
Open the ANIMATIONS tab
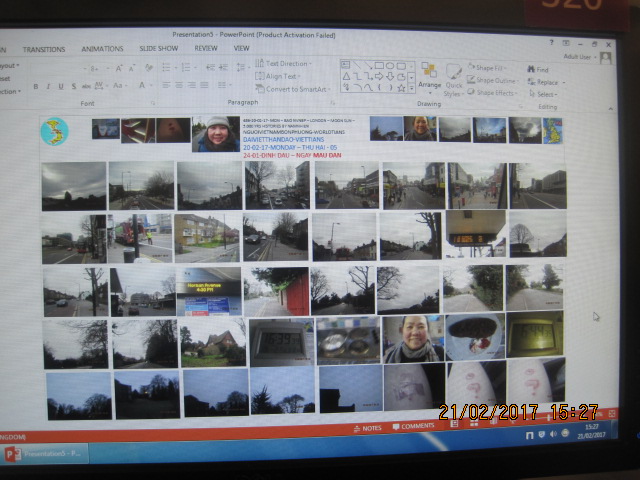click(x=102, y=49)
